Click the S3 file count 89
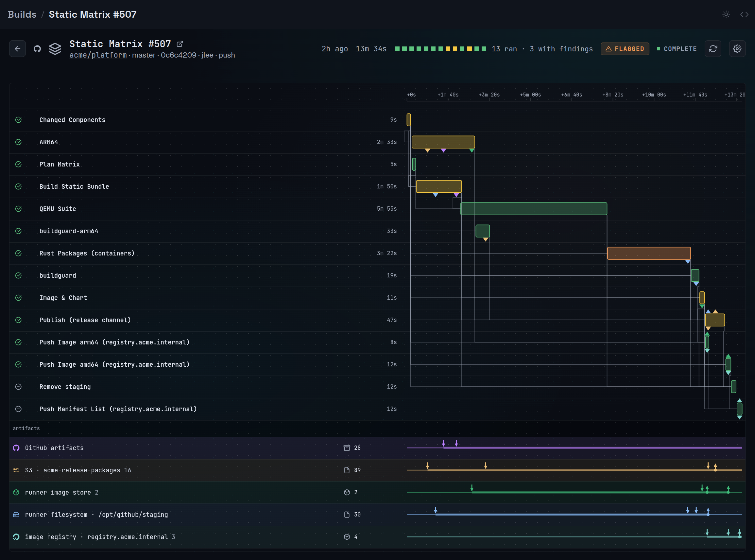Screen dimensions: 755x560 click(352, 470)
